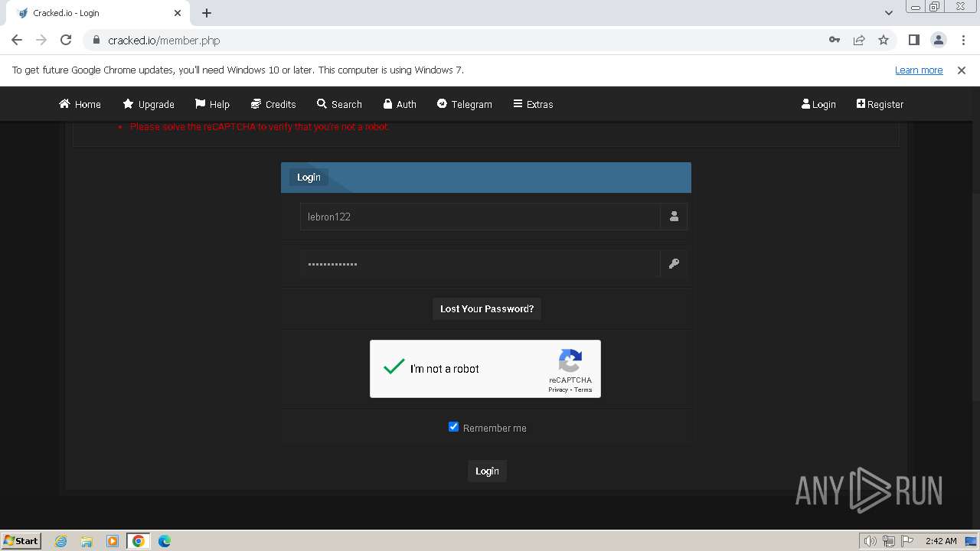Image resolution: width=980 pixels, height=551 pixels.
Task: Click the 2:42 AM taskbar clock
Action: (x=941, y=541)
